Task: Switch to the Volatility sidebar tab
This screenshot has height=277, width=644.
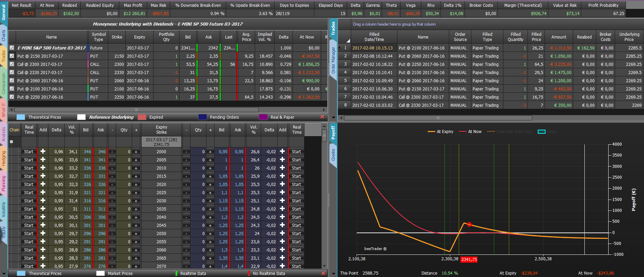Action: pos(4,209)
